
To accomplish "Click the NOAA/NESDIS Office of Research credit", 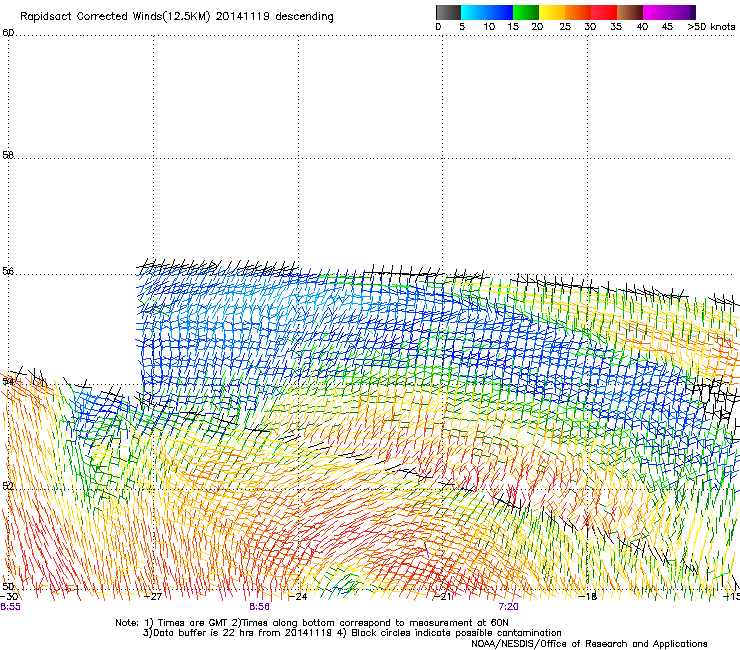I will click(x=589, y=644).
